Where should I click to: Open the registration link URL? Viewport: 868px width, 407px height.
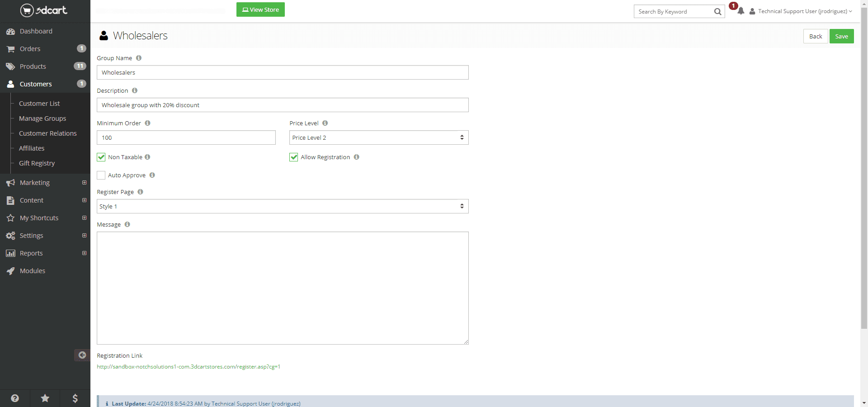(189, 367)
